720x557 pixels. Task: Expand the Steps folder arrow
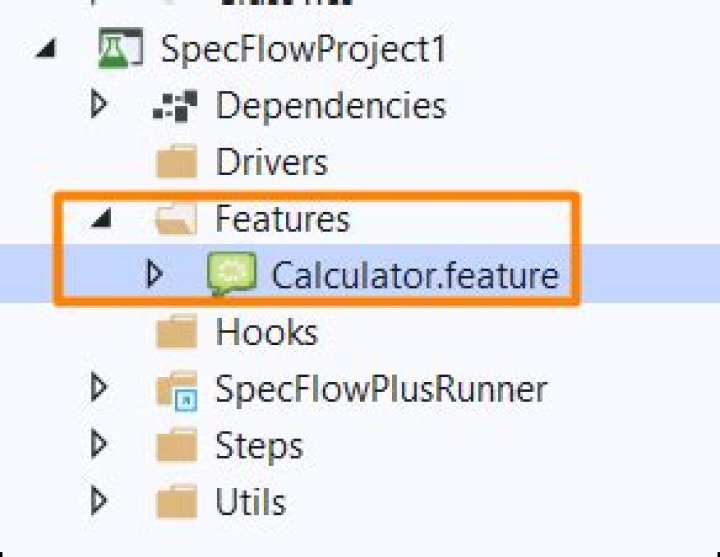pos(99,442)
